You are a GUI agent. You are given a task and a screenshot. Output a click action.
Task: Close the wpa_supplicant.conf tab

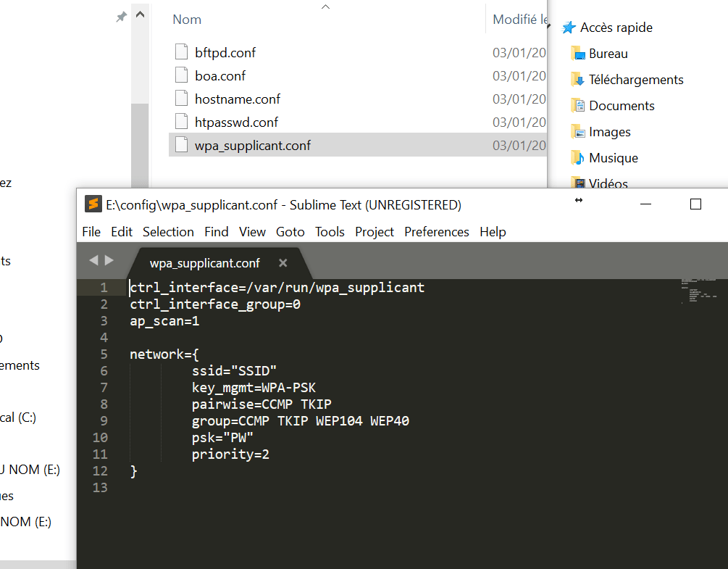tap(283, 263)
